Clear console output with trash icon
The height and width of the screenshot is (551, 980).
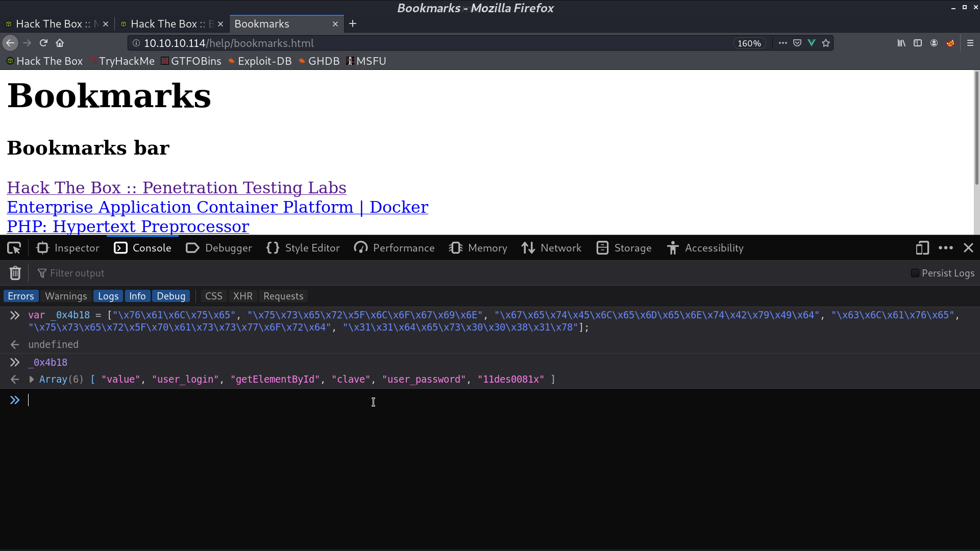click(x=15, y=273)
